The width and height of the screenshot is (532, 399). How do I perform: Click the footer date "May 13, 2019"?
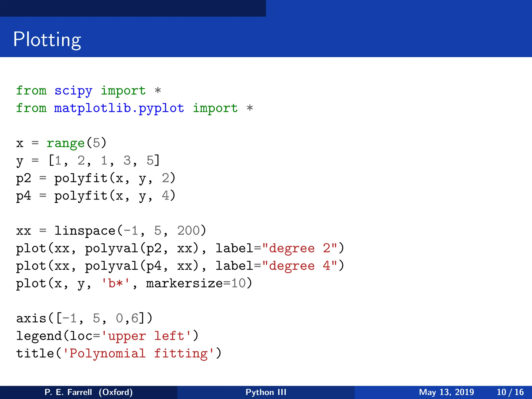446,392
